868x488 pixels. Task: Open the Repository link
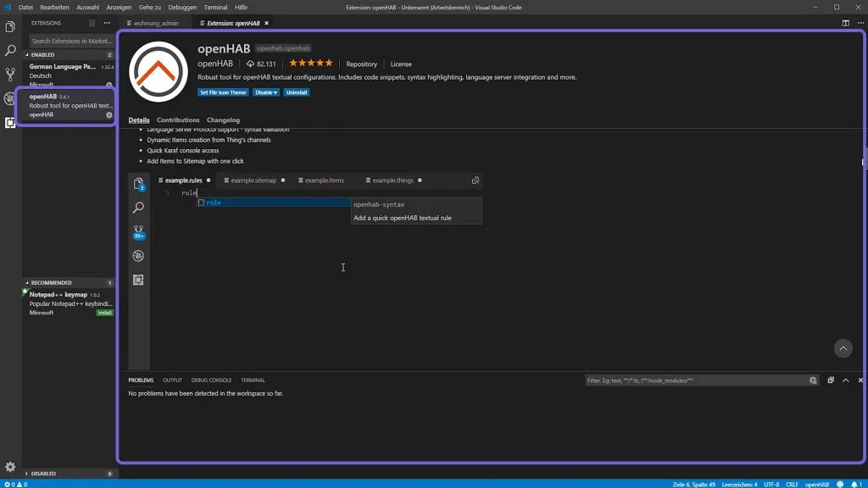(361, 64)
